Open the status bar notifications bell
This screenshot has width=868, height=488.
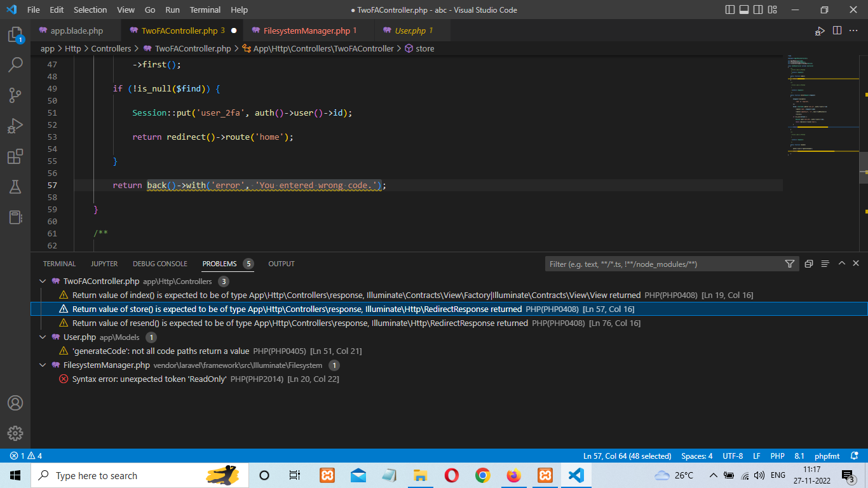click(x=853, y=456)
